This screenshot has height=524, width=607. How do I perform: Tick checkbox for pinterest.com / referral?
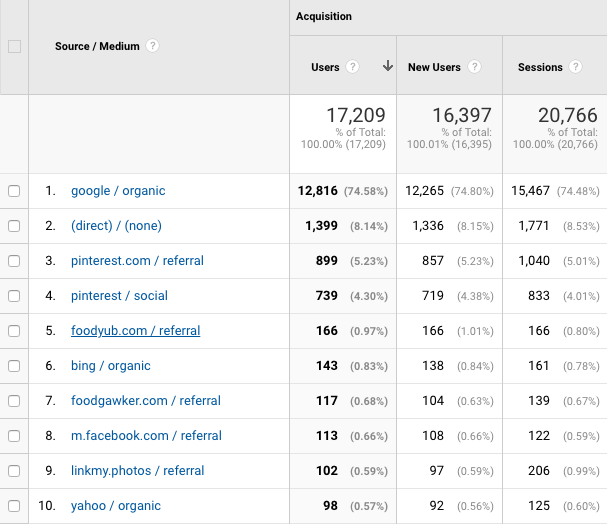(x=14, y=261)
